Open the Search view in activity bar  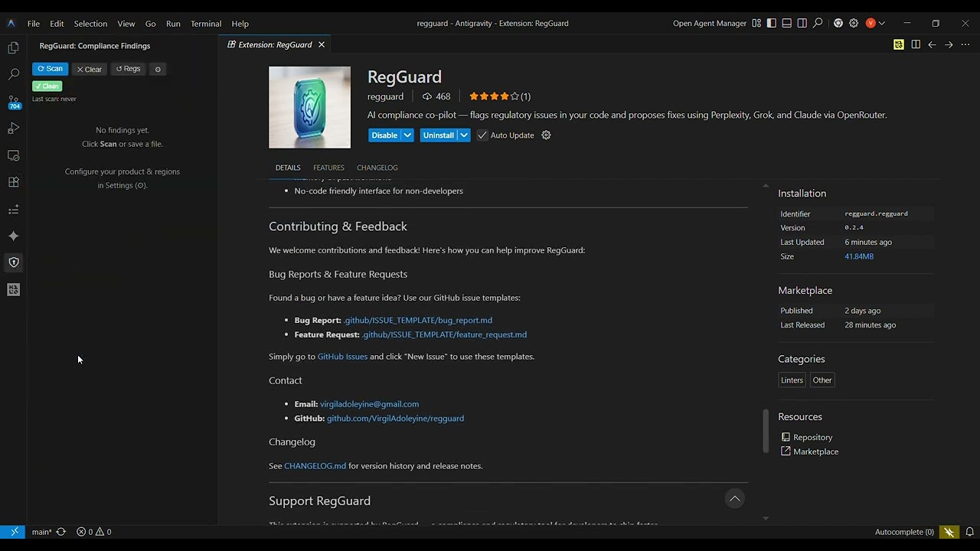pos(13,74)
